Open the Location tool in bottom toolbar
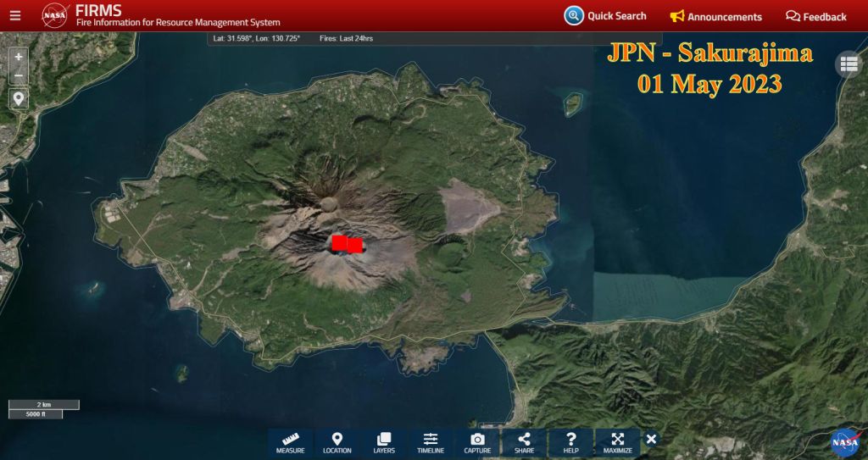 tap(337, 442)
